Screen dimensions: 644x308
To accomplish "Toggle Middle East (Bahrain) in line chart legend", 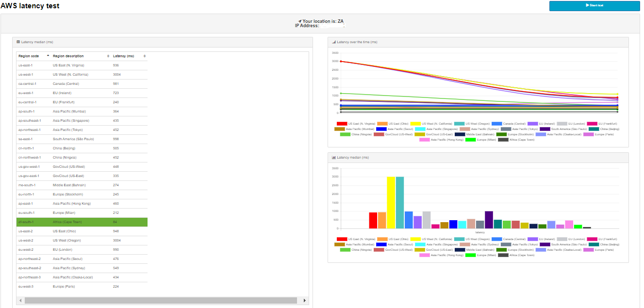I will (475, 134).
